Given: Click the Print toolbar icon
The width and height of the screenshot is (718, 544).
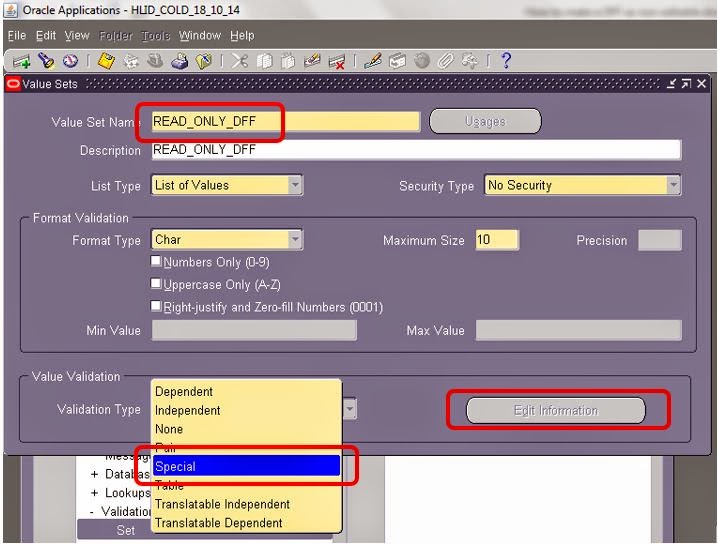Looking at the screenshot, I should [x=180, y=61].
